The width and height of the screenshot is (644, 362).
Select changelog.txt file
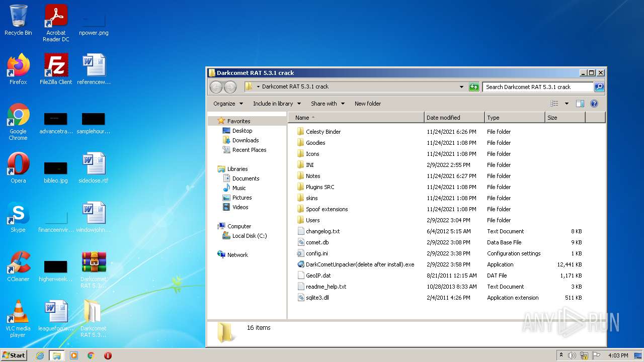click(323, 231)
